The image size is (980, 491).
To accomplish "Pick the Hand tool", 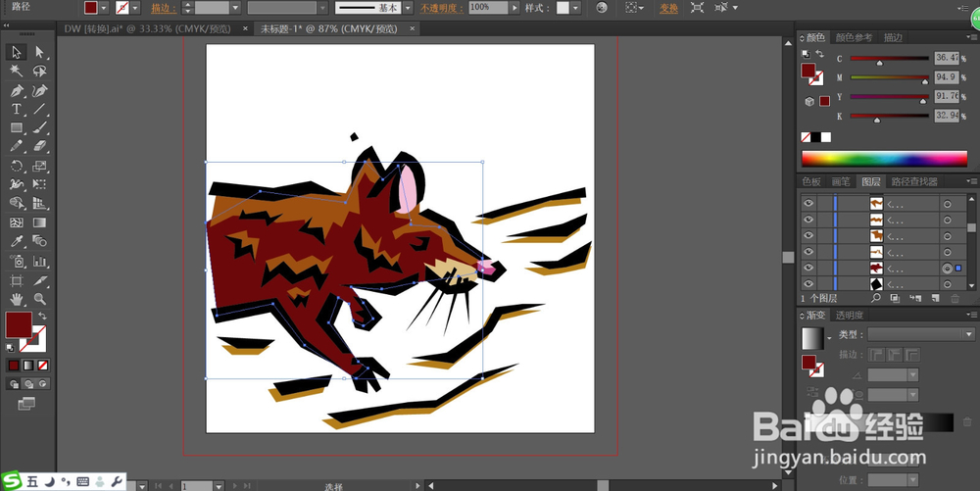I will 17,298.
